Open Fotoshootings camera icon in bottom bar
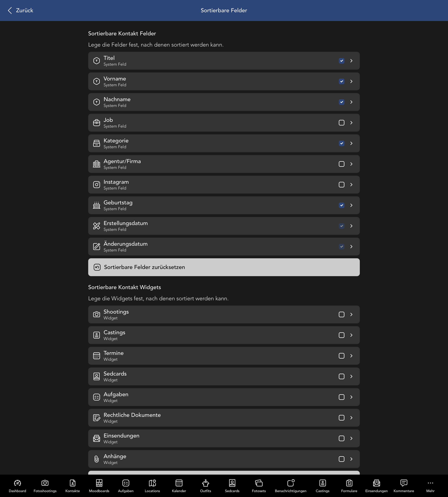 pos(45,483)
